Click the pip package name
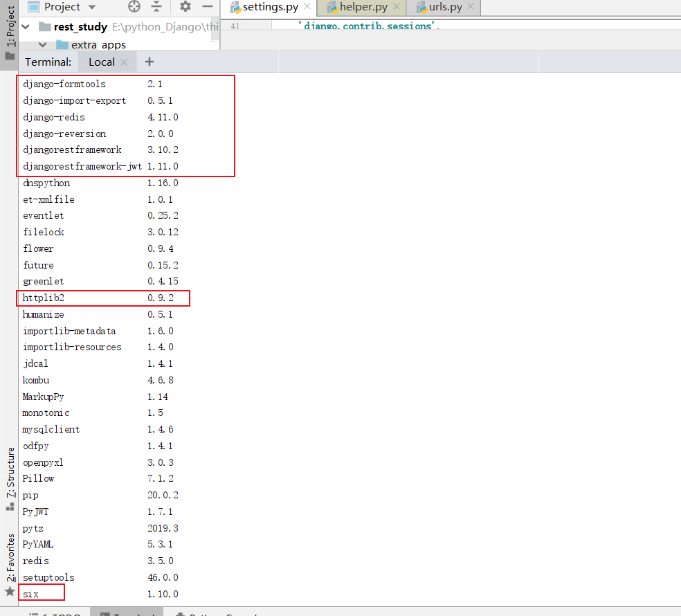 30,495
